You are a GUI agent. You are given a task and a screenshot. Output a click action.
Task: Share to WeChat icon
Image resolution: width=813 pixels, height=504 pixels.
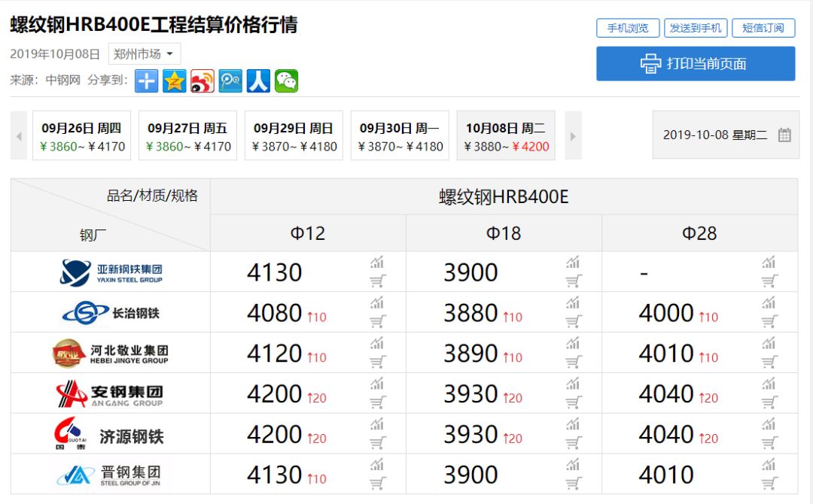[286, 80]
